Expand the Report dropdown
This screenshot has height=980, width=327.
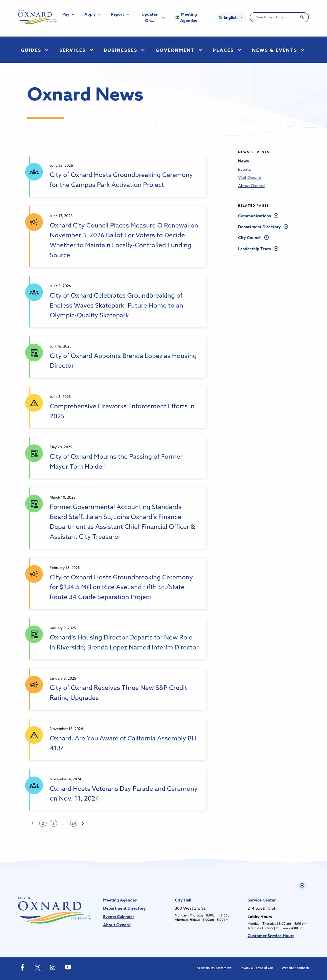click(x=120, y=15)
